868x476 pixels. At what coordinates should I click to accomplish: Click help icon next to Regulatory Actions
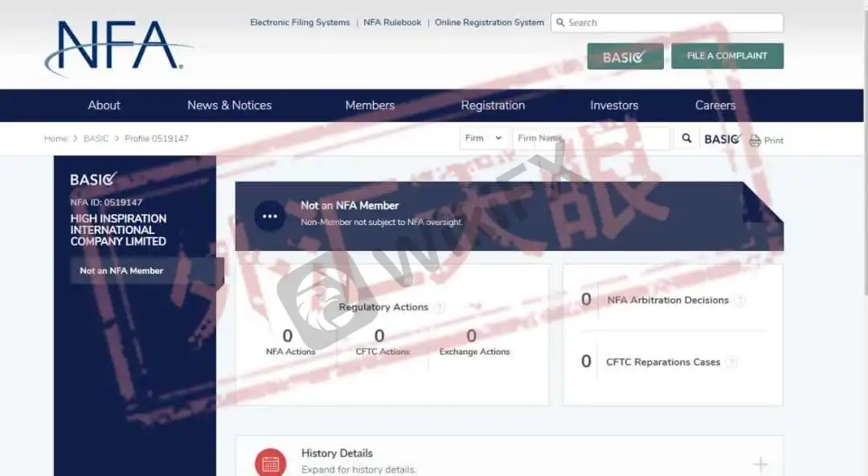tap(440, 307)
